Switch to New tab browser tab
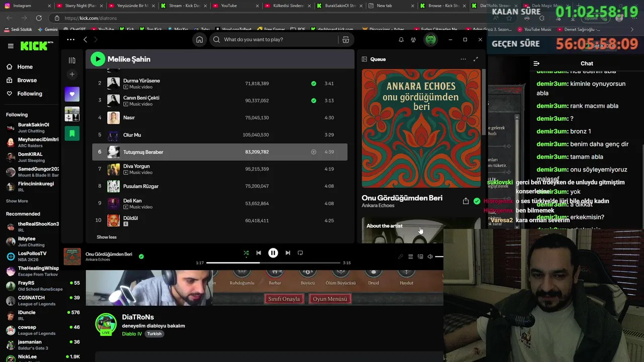This screenshot has height=362, width=644. (390, 6)
